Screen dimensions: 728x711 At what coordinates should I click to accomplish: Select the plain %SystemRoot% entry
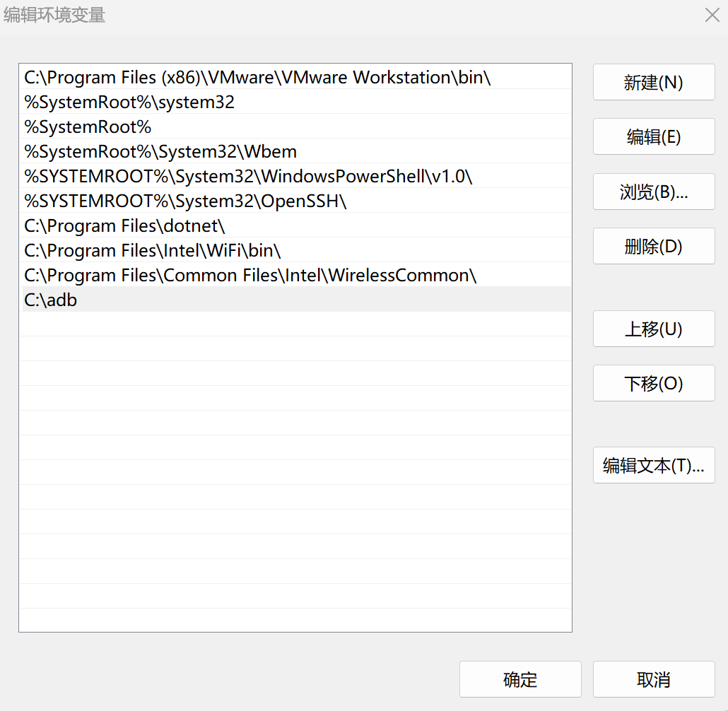[x=295, y=127]
